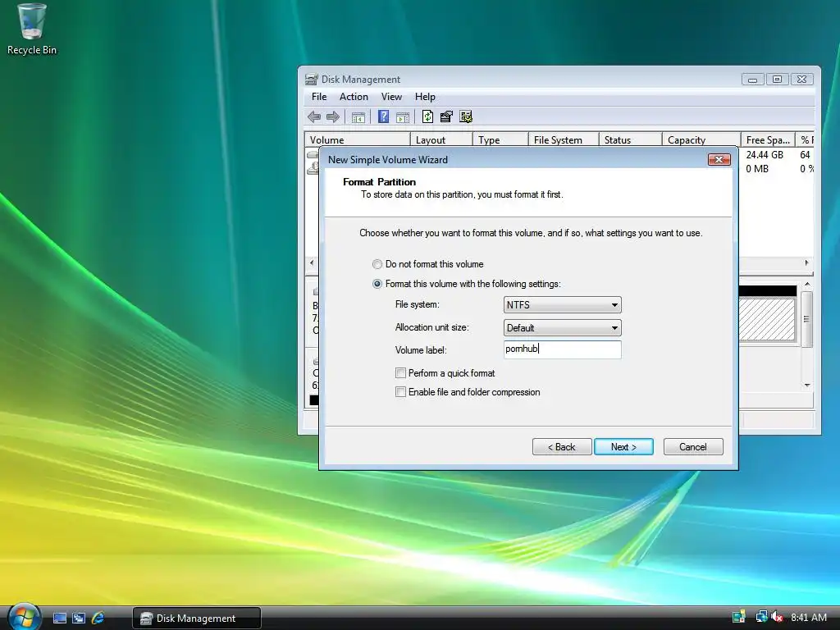Click the network tray icon
Screen dimensions: 840x630
tap(761, 617)
